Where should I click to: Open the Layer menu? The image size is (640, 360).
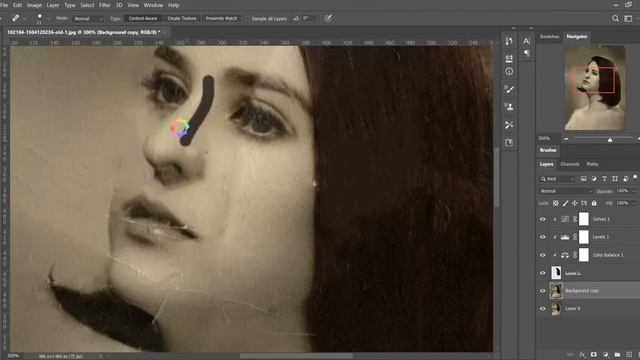point(53,5)
